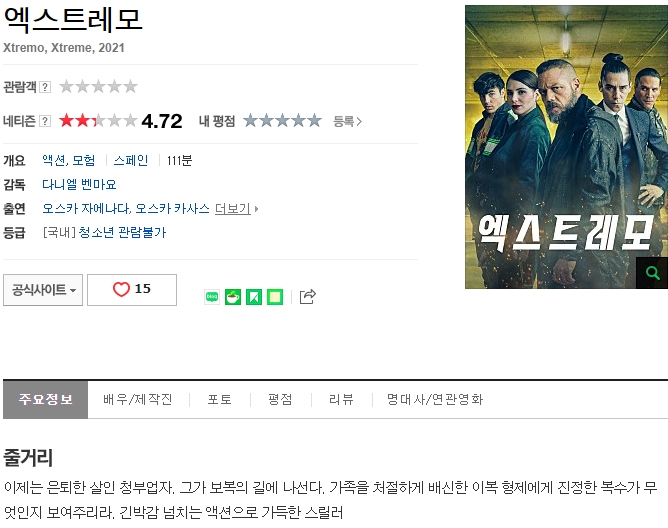The width and height of the screenshot is (668, 528).
Task: Open the 포토 tab
Action: click(x=220, y=399)
